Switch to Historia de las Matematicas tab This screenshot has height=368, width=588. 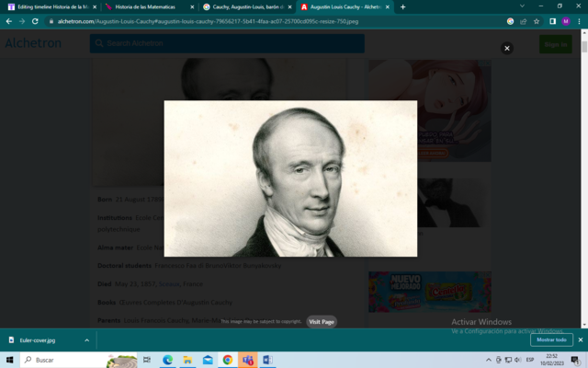(145, 6)
